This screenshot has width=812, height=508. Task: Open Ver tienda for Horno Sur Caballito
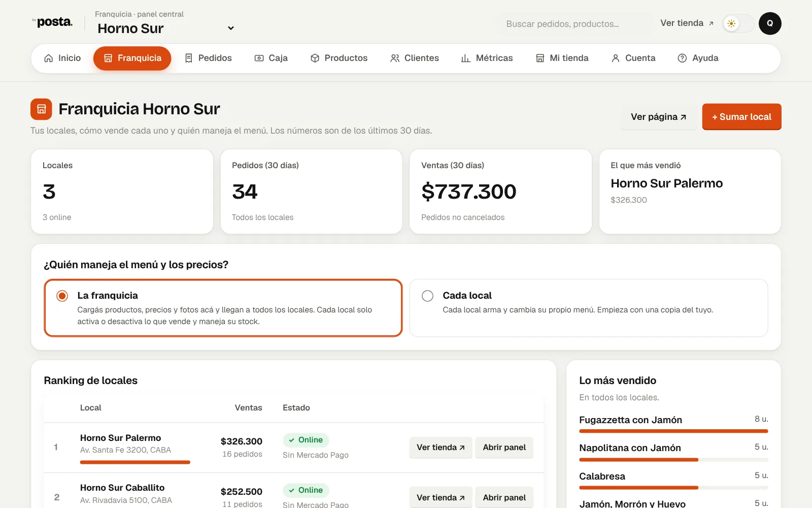point(441,498)
